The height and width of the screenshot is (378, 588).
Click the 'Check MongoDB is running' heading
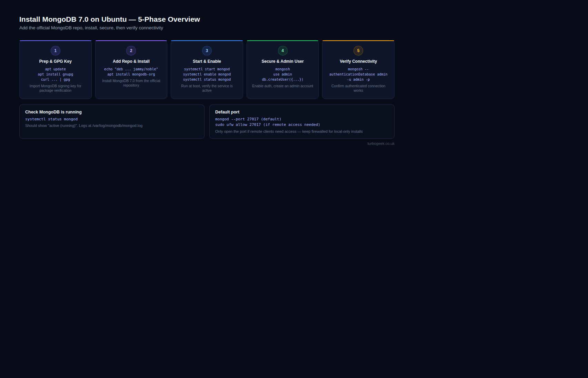click(x=53, y=112)
